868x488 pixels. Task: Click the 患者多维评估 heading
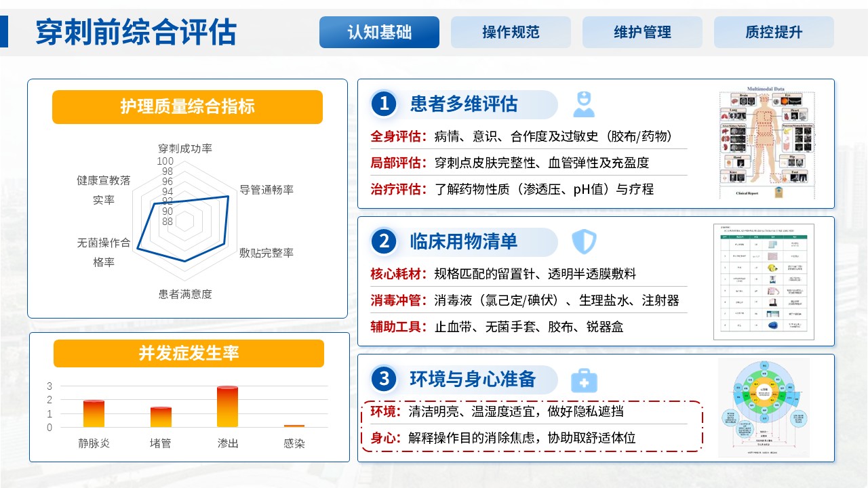(x=464, y=104)
